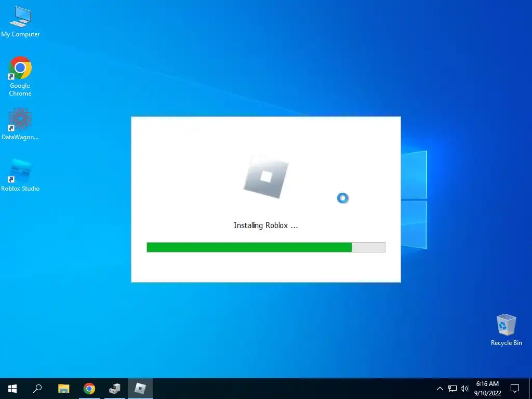
Task: Select the Roblox Studio desktop shortcut
Action: point(20,175)
